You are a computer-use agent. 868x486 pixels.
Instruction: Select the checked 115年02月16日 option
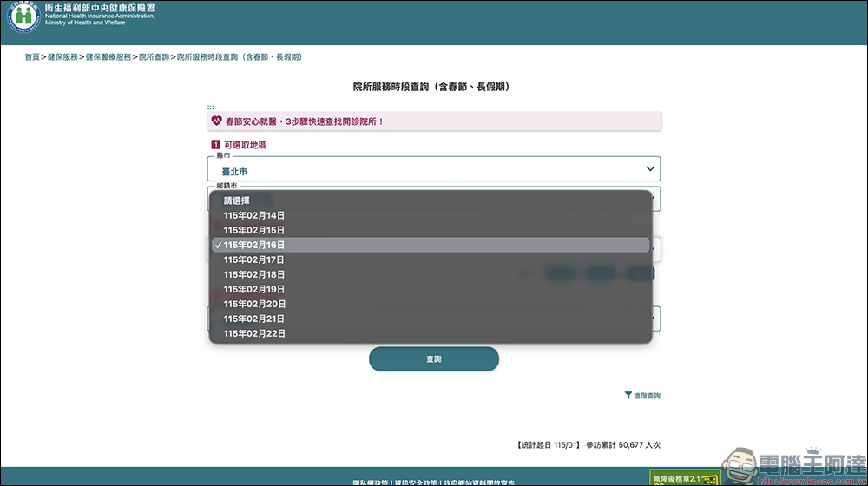click(x=431, y=245)
